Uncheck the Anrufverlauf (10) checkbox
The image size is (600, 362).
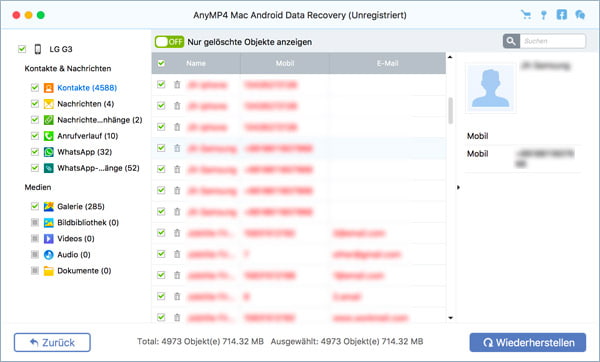[x=35, y=136]
